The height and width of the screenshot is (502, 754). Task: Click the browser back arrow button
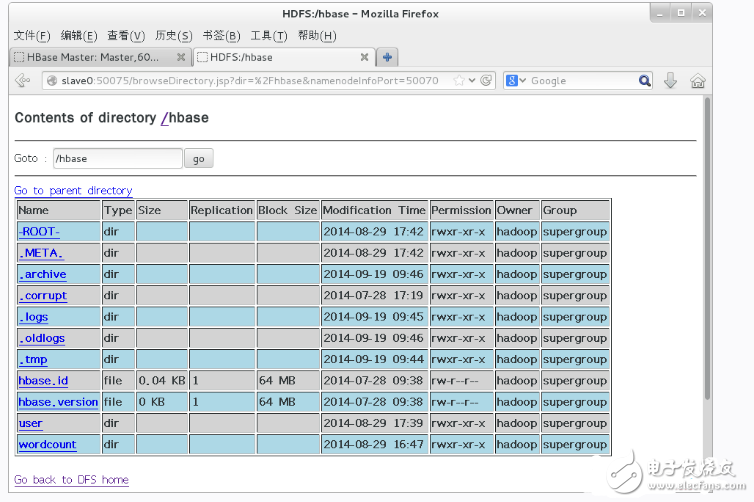(x=22, y=80)
